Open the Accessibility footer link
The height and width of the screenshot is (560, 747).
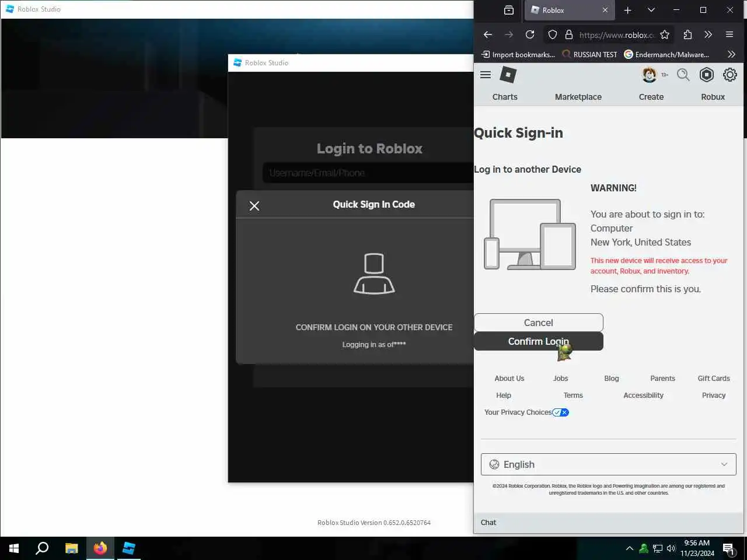(644, 395)
